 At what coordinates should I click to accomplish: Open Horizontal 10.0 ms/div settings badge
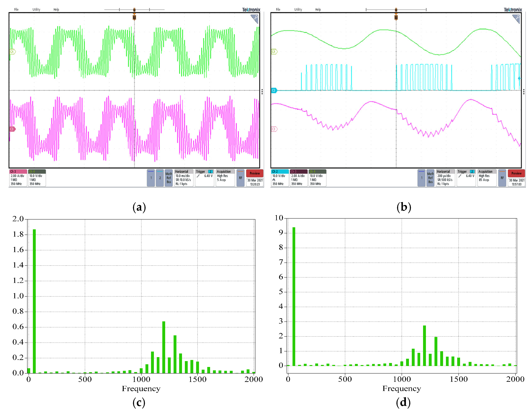point(184,178)
